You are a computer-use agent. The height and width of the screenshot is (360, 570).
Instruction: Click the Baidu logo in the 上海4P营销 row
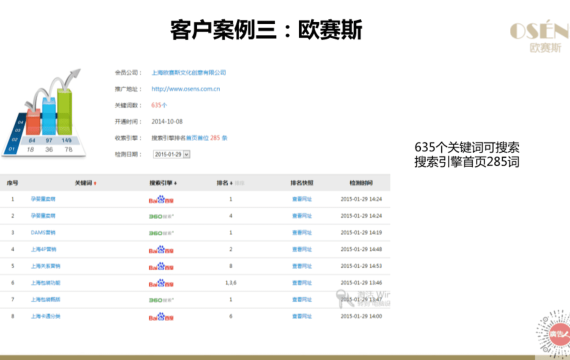[x=161, y=249]
